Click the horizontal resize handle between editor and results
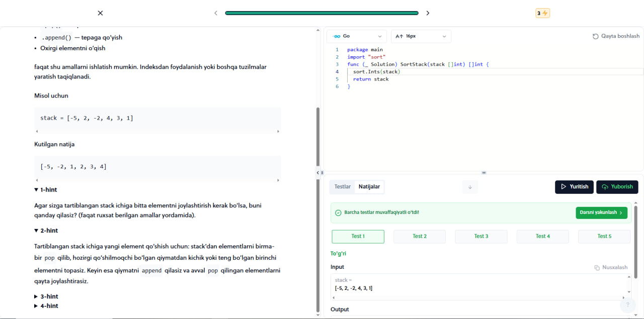The image size is (644, 319). pyautogui.click(x=484, y=172)
